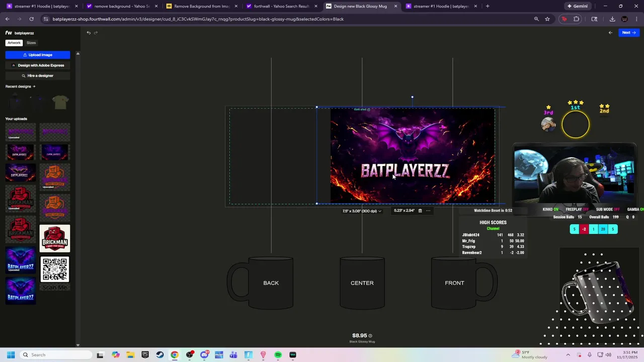Viewport: 644px width, 362px height.
Task: Open File Explorer from the taskbar
Action: pyautogui.click(x=130, y=355)
